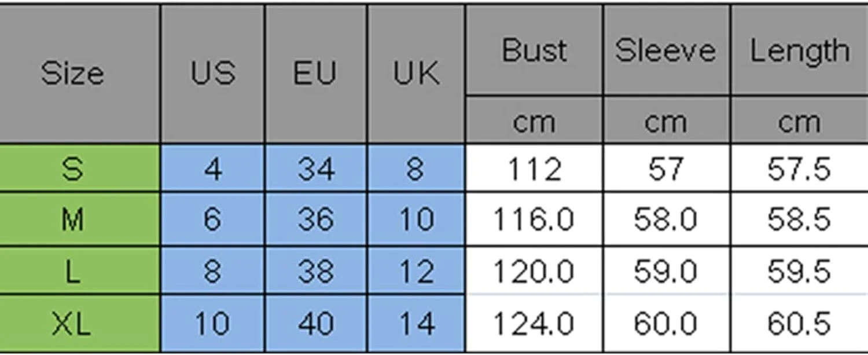Click length value 60.5 cell
The width and height of the screenshot is (868, 355).
pyautogui.click(x=800, y=323)
